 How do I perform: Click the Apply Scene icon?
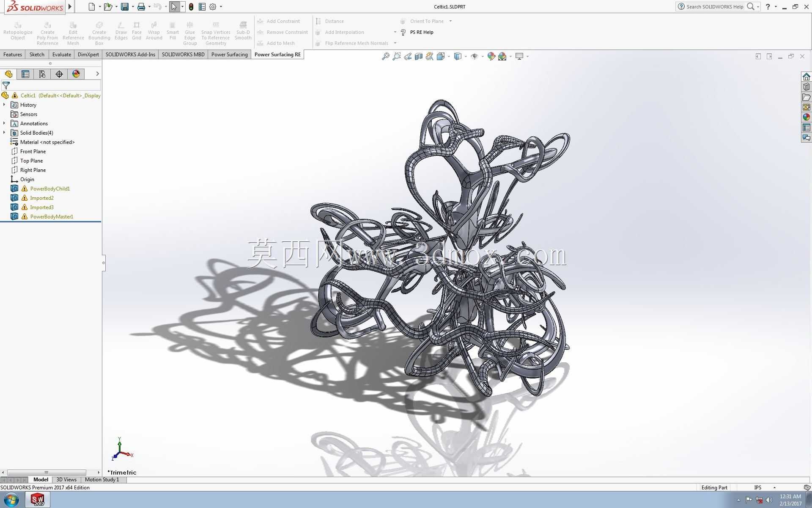click(x=502, y=56)
